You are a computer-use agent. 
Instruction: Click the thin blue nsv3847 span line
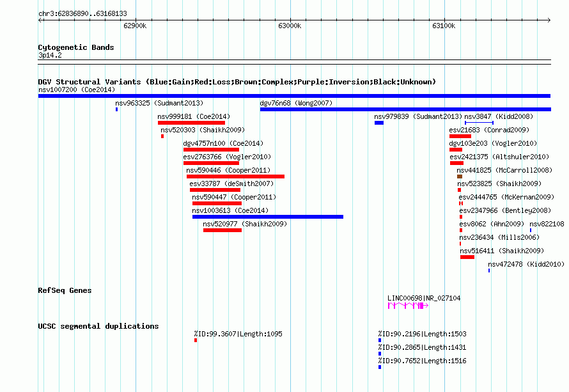tap(479, 123)
